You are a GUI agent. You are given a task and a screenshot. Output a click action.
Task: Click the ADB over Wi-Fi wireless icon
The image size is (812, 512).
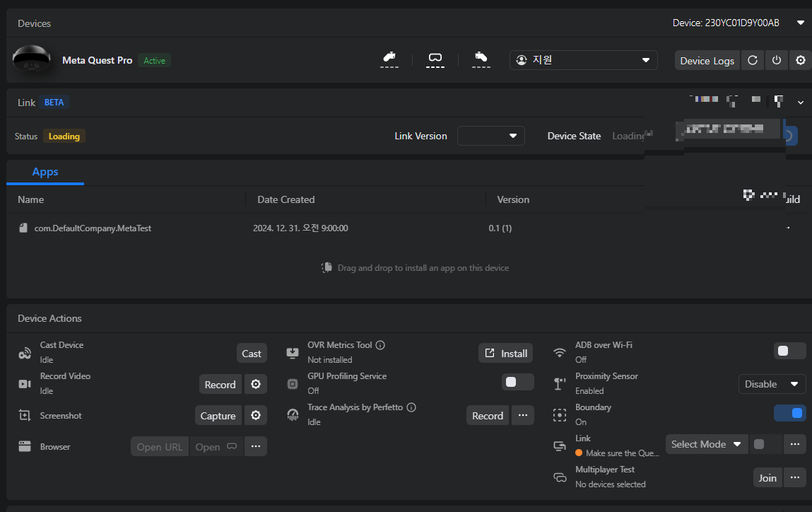click(559, 353)
